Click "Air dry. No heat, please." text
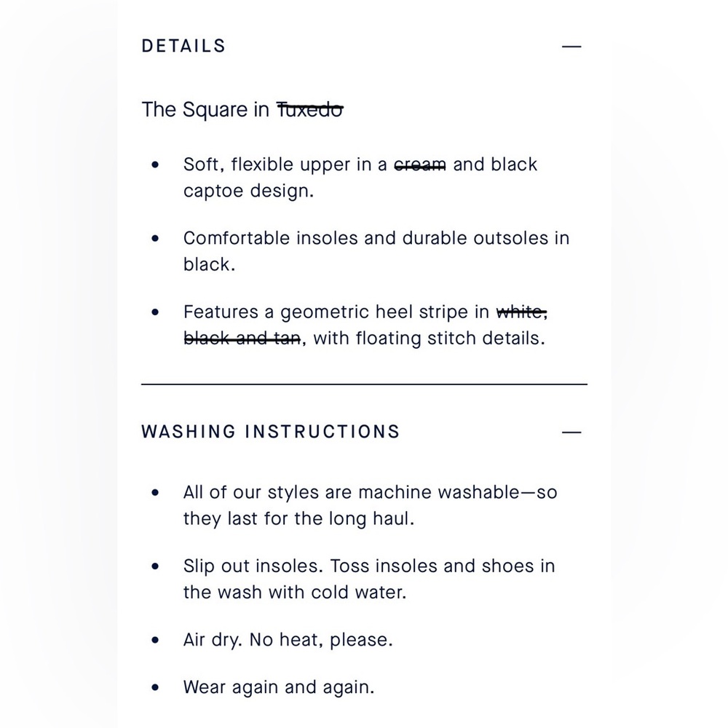The height and width of the screenshot is (728, 728). coord(288,640)
